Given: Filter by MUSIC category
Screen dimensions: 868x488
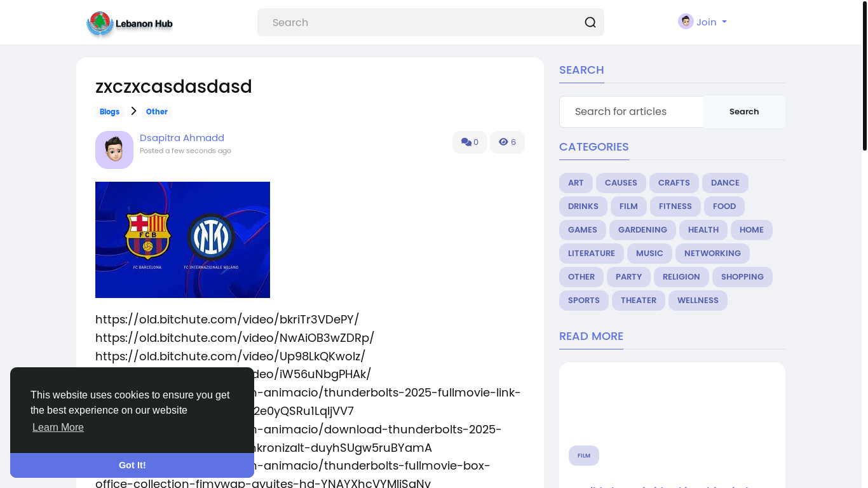Looking at the screenshot, I should 649,254.
